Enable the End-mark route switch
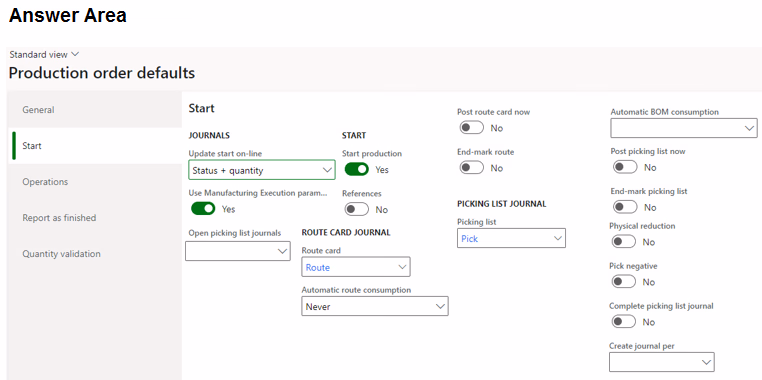The height and width of the screenshot is (380, 762). [x=471, y=168]
